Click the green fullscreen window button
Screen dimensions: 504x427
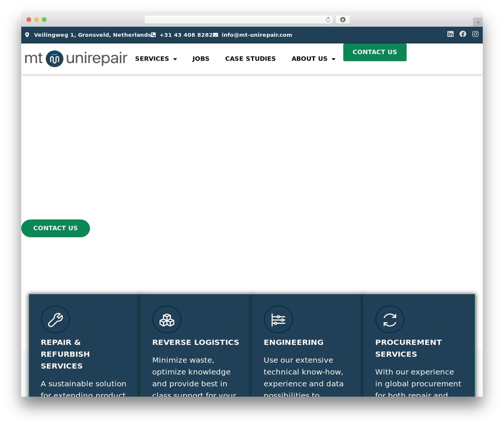(x=44, y=20)
